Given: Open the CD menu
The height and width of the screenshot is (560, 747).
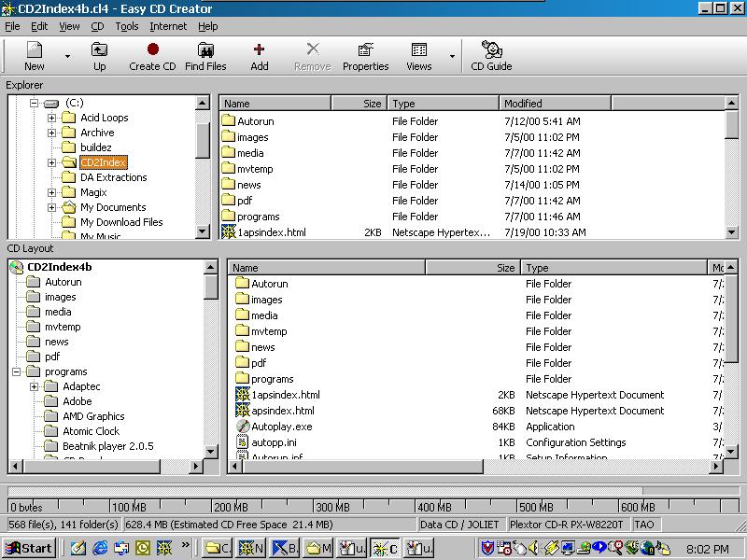Looking at the screenshot, I should [x=97, y=26].
